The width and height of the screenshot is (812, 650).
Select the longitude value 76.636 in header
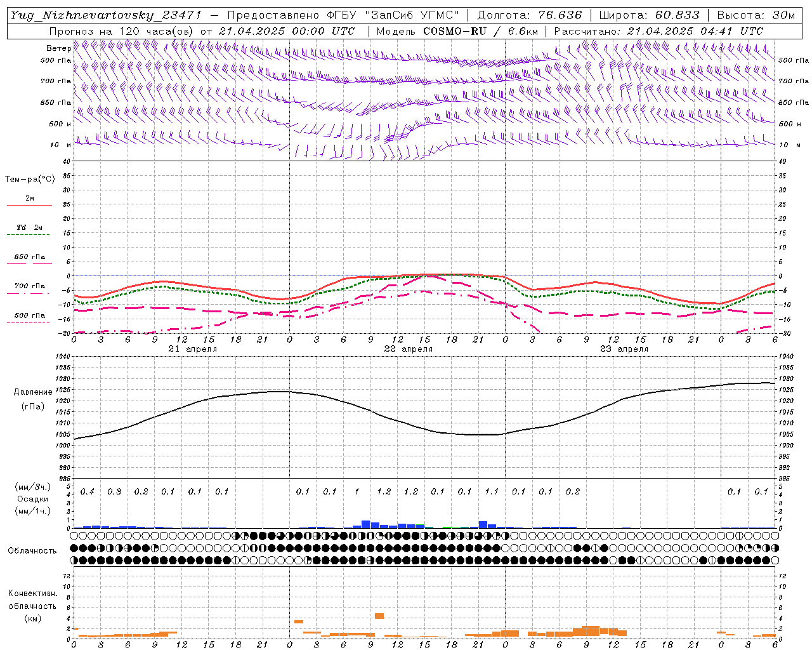coord(560,15)
